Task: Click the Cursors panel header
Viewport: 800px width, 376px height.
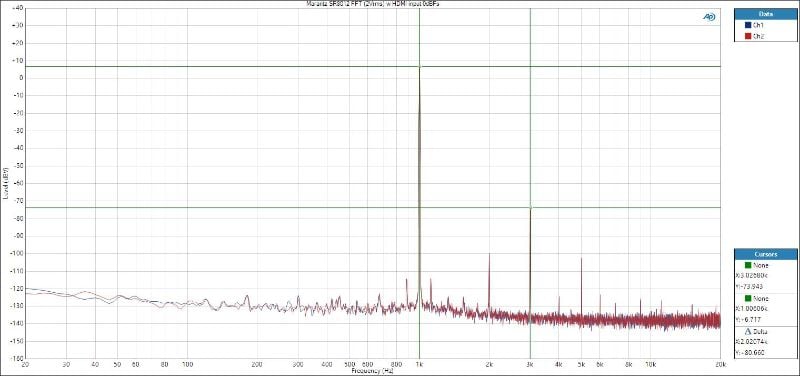Action: coord(765,254)
